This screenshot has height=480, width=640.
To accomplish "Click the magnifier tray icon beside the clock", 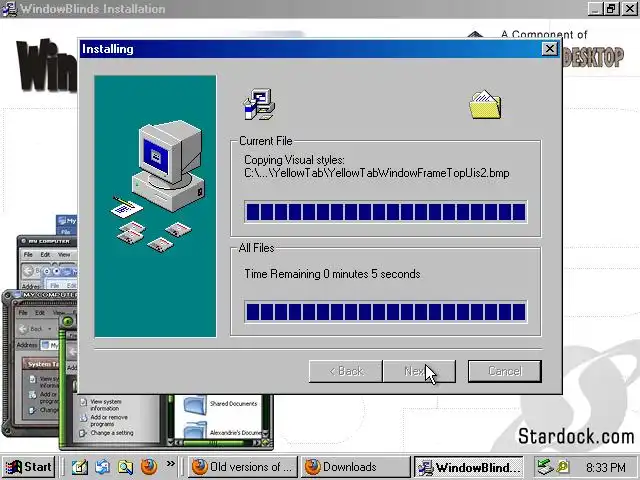I will (x=563, y=467).
